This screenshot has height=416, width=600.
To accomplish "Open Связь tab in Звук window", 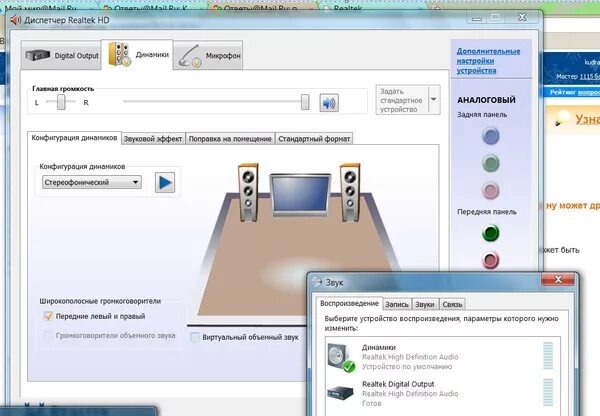I will click(x=452, y=305).
